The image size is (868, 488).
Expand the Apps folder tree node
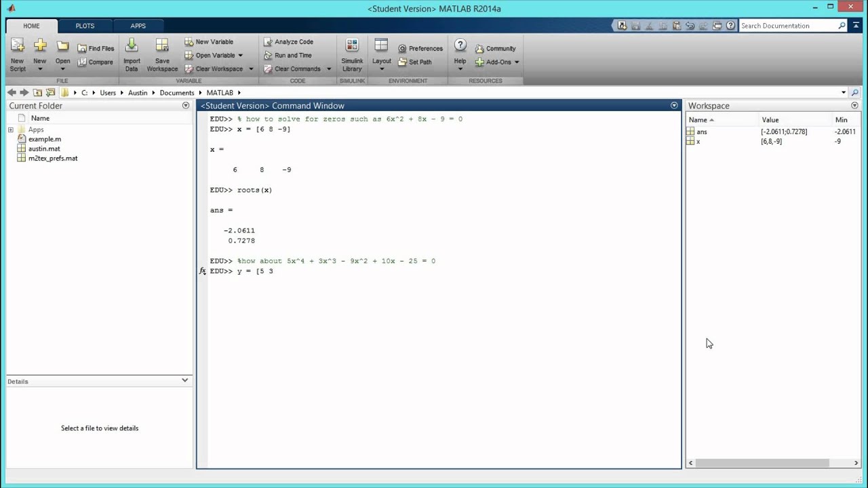(11, 129)
